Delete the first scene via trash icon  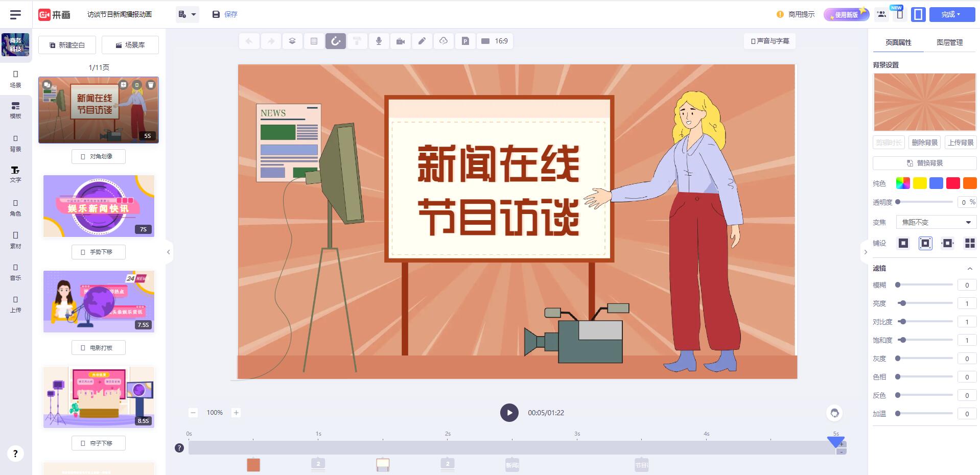click(151, 85)
